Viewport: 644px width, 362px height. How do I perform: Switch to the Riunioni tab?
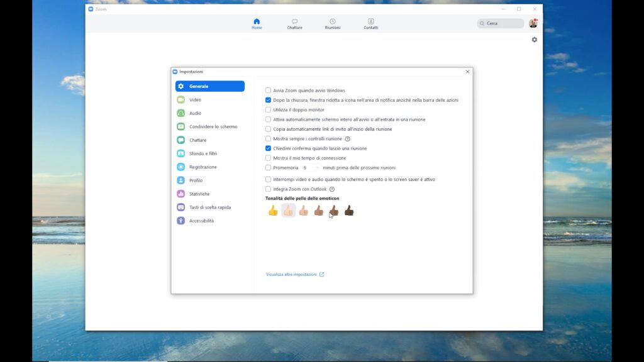[x=333, y=24]
